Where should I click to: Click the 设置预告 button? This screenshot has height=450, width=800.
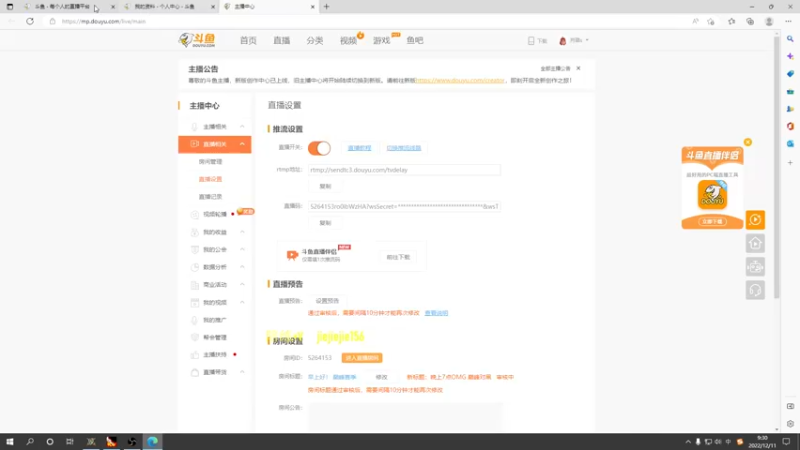[x=327, y=301]
